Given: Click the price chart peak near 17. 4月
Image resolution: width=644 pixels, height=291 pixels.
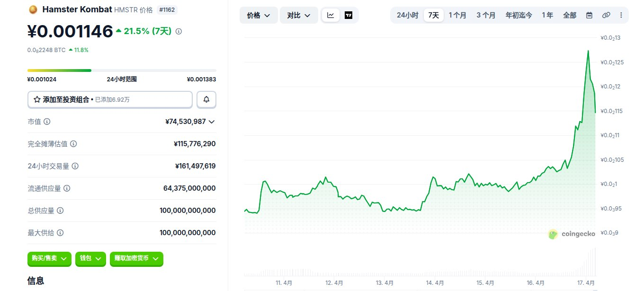Looking at the screenshot, I should point(588,51).
